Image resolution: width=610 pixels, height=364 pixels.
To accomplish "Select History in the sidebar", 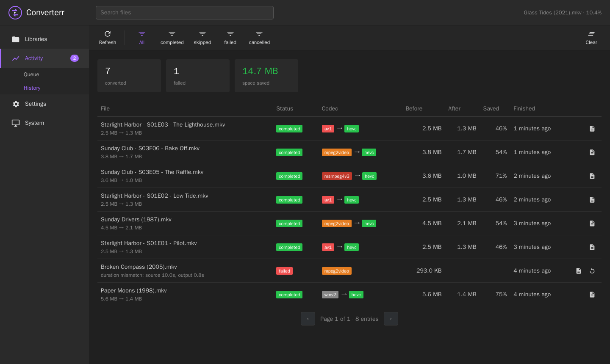I will click(32, 88).
